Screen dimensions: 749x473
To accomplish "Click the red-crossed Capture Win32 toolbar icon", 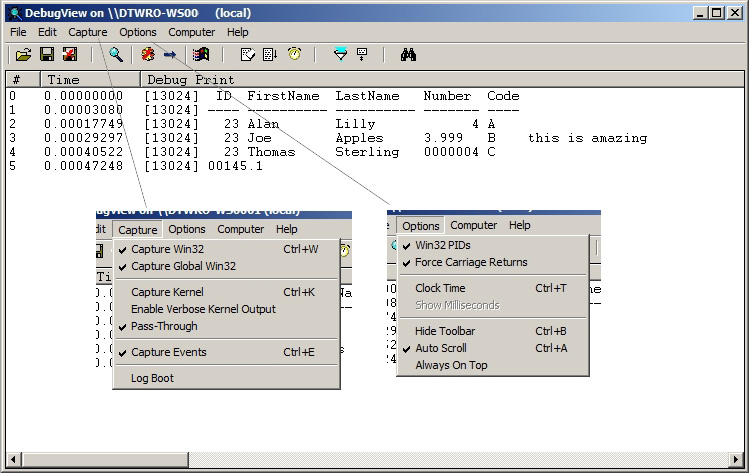I will pos(148,54).
